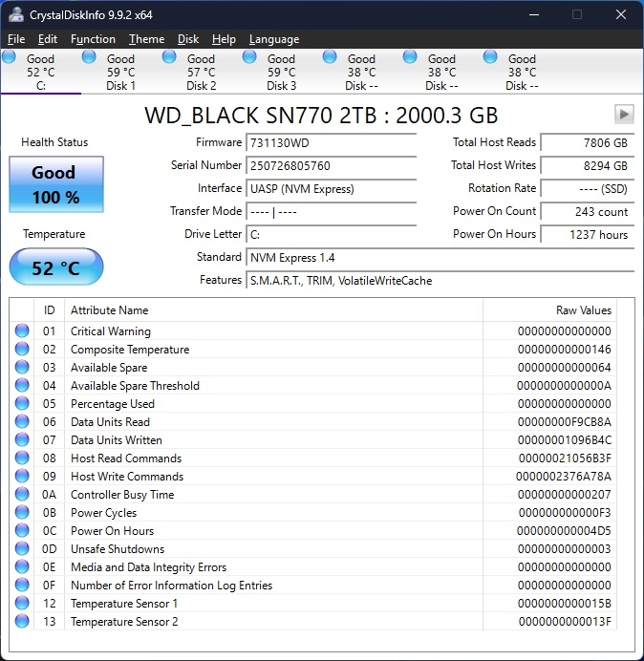Click status orb for Power On Hours attribute row
Image resolution: width=644 pixels, height=661 pixels.
click(22, 530)
